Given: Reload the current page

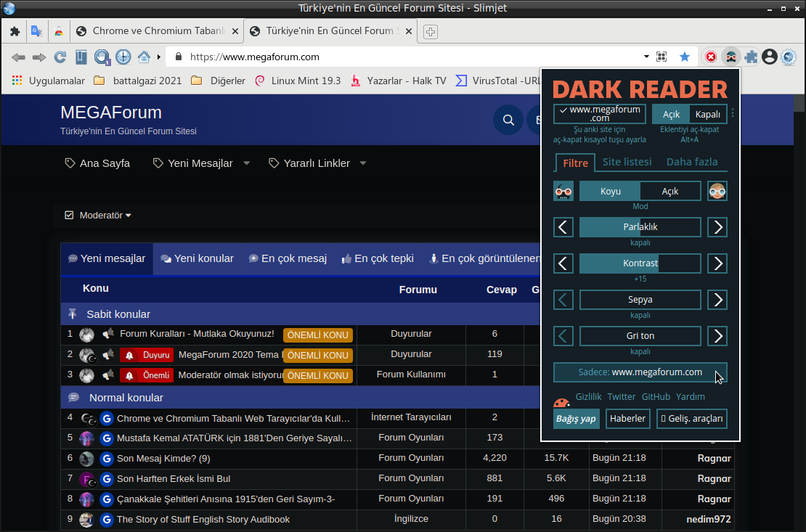Looking at the screenshot, I should click(60, 57).
